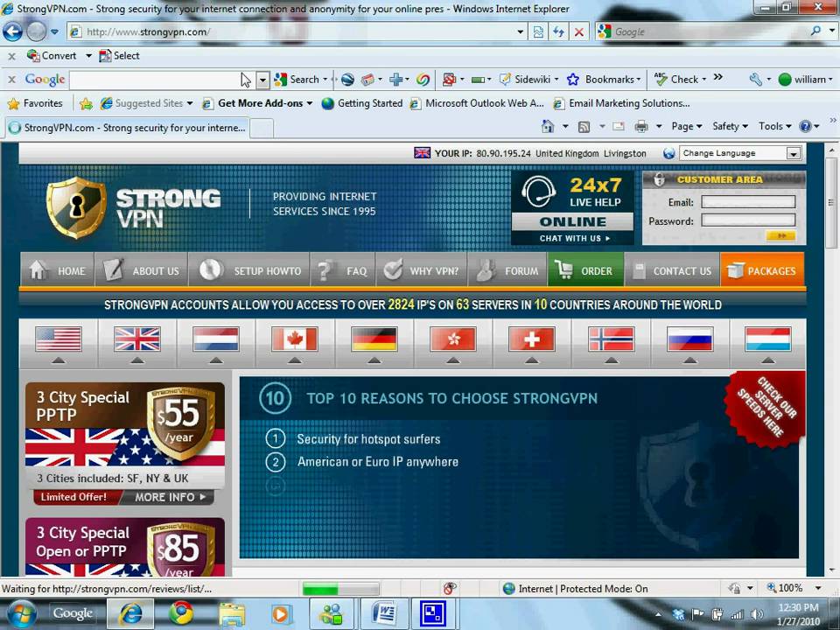
Task: Click the Print icon in command bar
Action: pyautogui.click(x=640, y=127)
